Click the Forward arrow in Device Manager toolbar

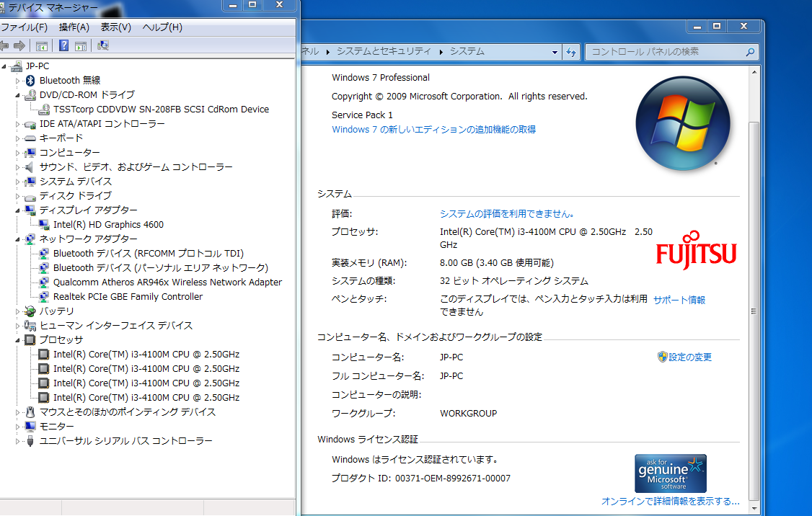coord(19,45)
